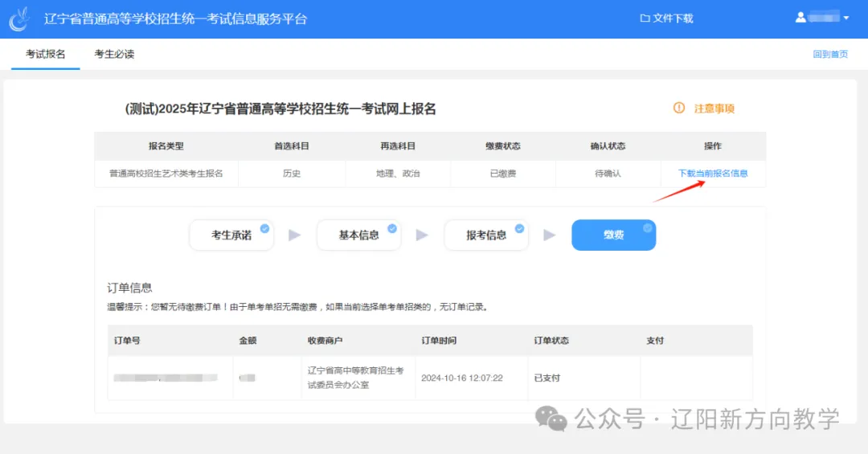Click 下载当前报名信息 link

[x=713, y=174]
